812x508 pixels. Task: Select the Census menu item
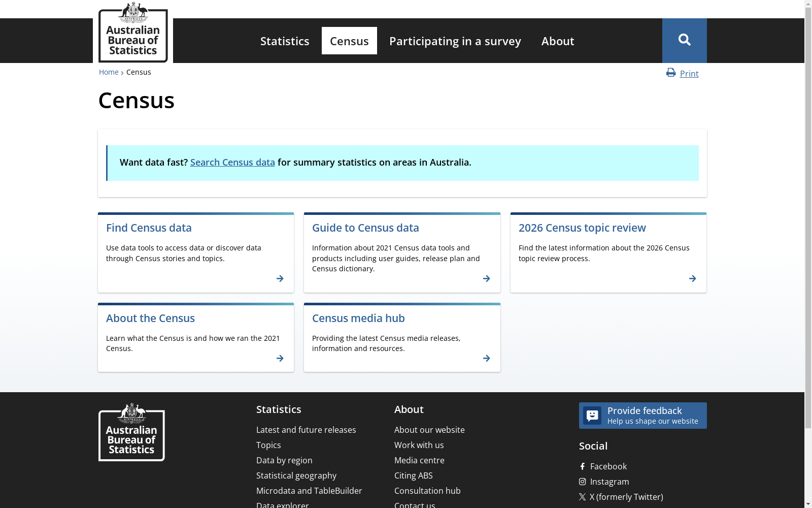(349, 41)
